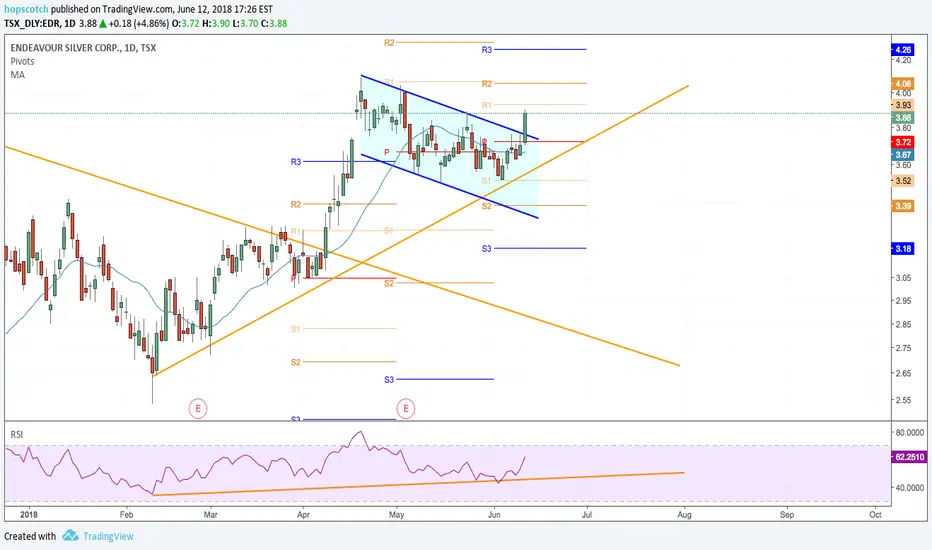Screen dimensions: 932x550
Task: Click the 2.55 price scale value
Action: click(x=903, y=400)
